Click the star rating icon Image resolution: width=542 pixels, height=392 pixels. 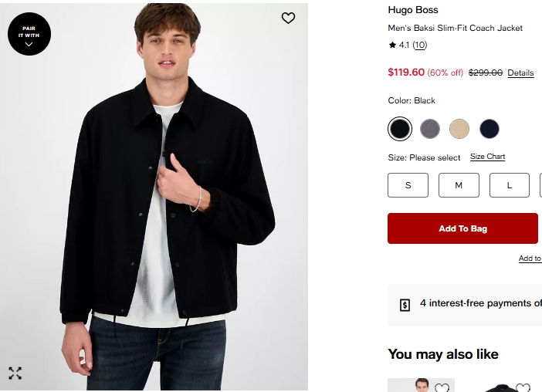tap(392, 46)
